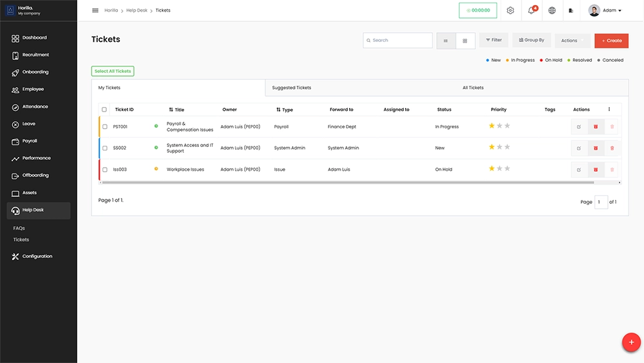
Task: Open the language globe icon
Action: 552,10
